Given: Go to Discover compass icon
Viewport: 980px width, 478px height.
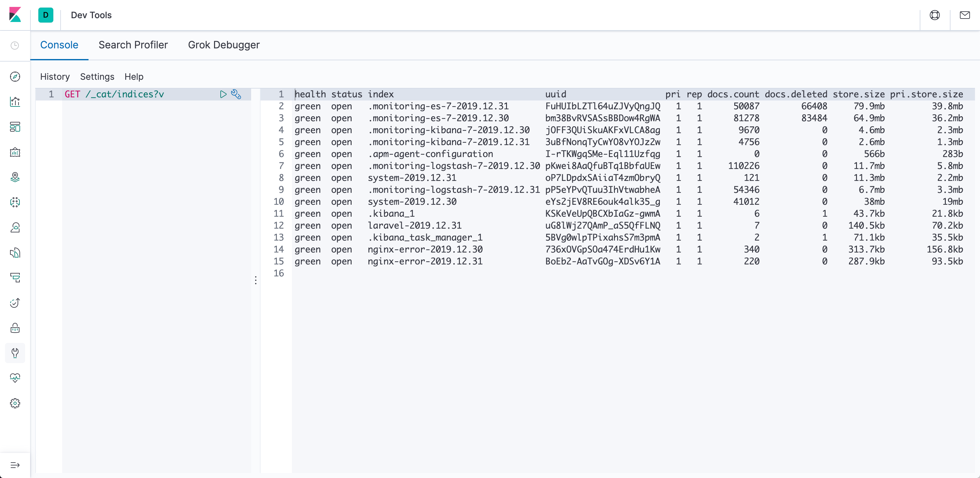Looking at the screenshot, I should [15, 77].
